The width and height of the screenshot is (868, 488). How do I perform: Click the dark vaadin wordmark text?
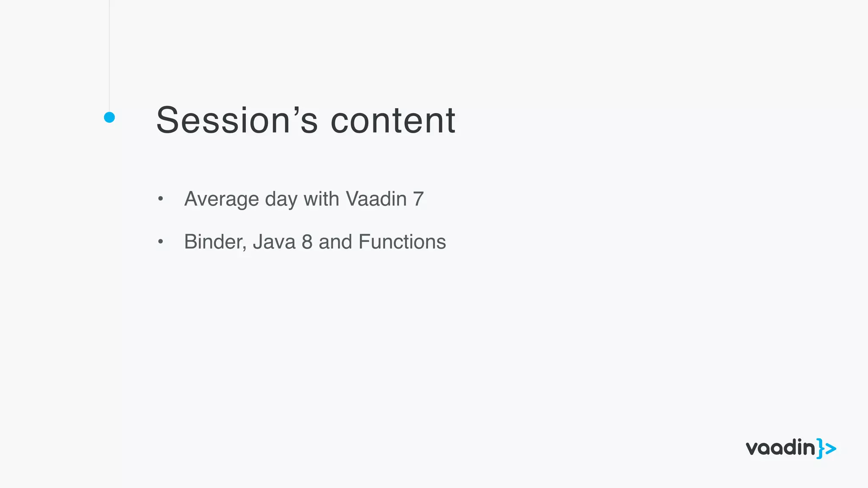[780, 448]
